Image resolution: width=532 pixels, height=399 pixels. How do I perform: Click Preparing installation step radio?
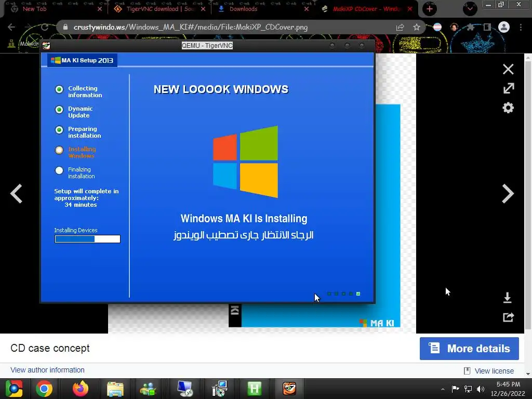point(59,130)
